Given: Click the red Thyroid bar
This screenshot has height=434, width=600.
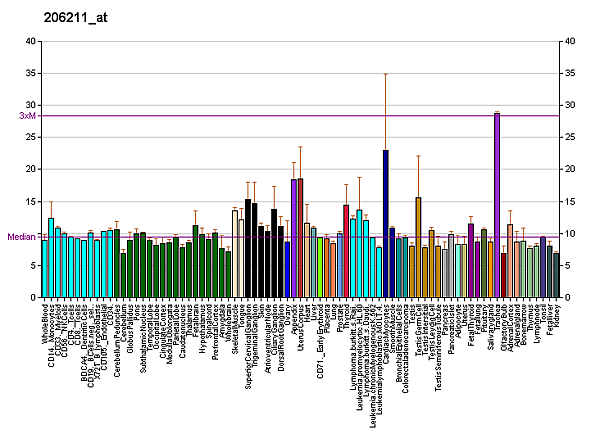Looking at the screenshot, I should click(346, 250).
